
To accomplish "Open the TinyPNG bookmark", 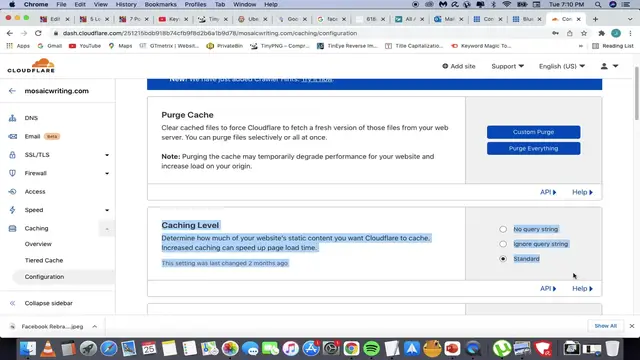I will pyautogui.click(x=280, y=46).
